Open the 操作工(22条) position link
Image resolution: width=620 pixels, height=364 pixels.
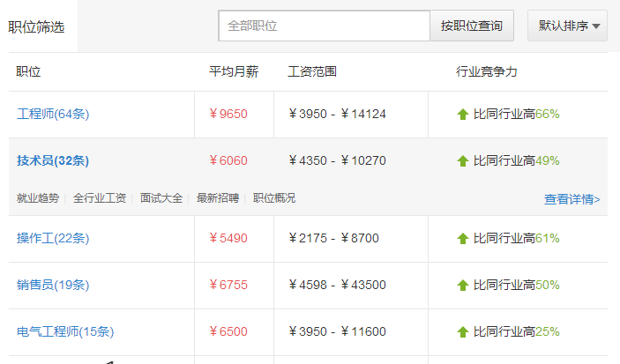click(x=53, y=238)
